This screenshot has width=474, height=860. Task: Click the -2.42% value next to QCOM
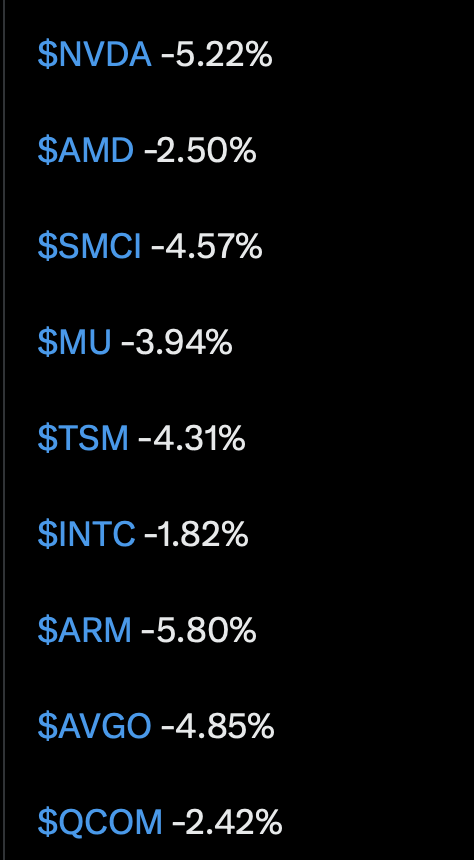[227, 822]
